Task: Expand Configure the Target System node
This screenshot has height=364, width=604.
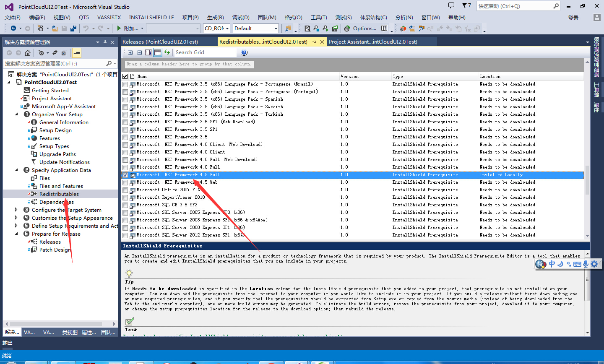Action: click(17, 210)
